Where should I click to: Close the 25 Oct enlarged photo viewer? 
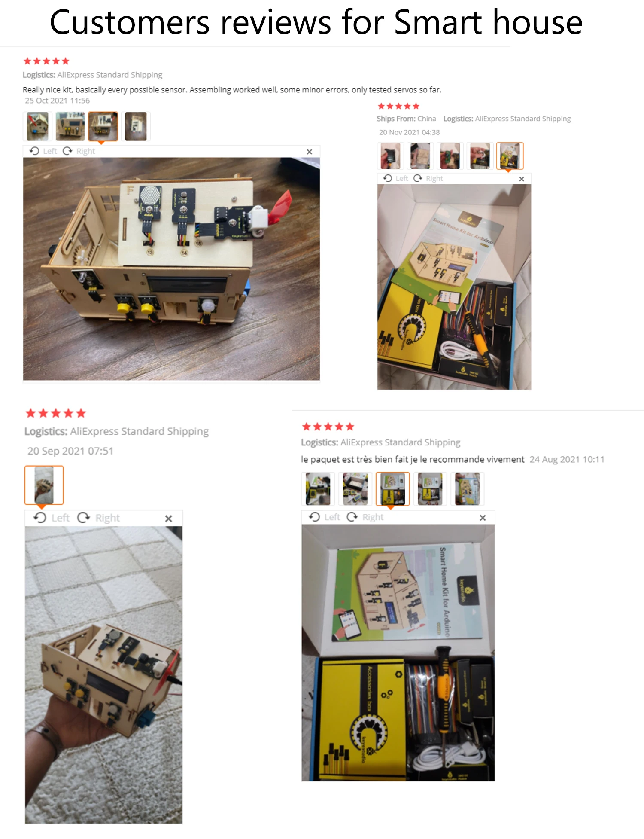point(309,152)
